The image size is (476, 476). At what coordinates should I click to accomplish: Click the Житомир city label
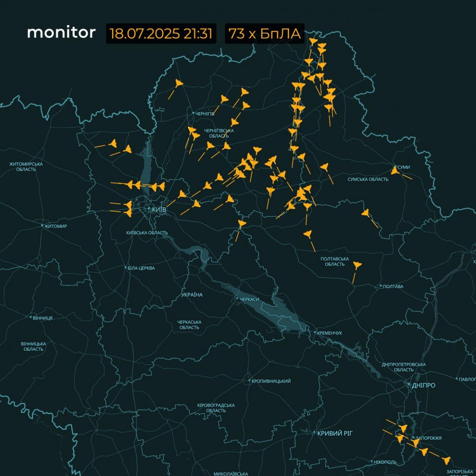[x=56, y=226]
